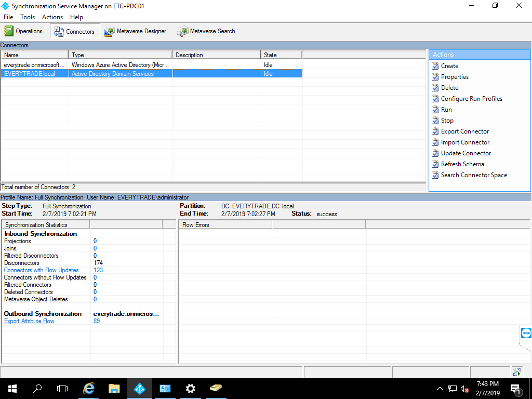Open Settings gear taskbar icon
This screenshot has height=399, width=532.
tap(190, 389)
